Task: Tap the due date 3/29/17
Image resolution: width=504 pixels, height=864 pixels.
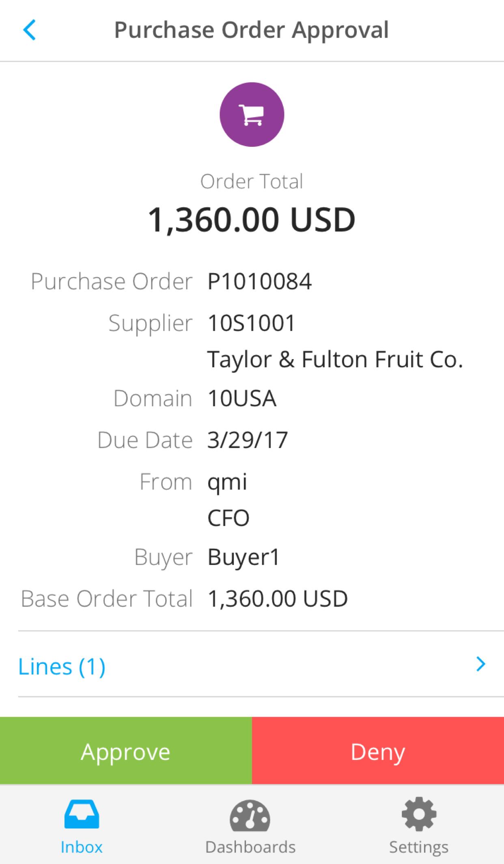Action: tap(248, 440)
